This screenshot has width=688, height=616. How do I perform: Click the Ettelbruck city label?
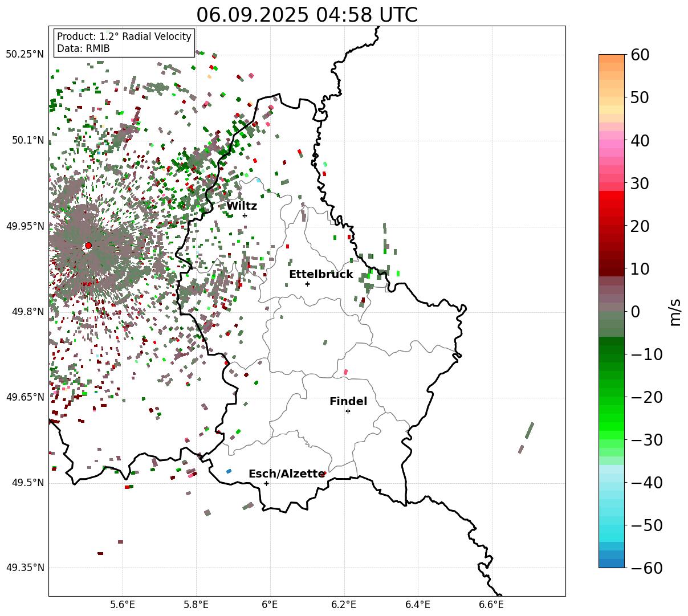[321, 275]
